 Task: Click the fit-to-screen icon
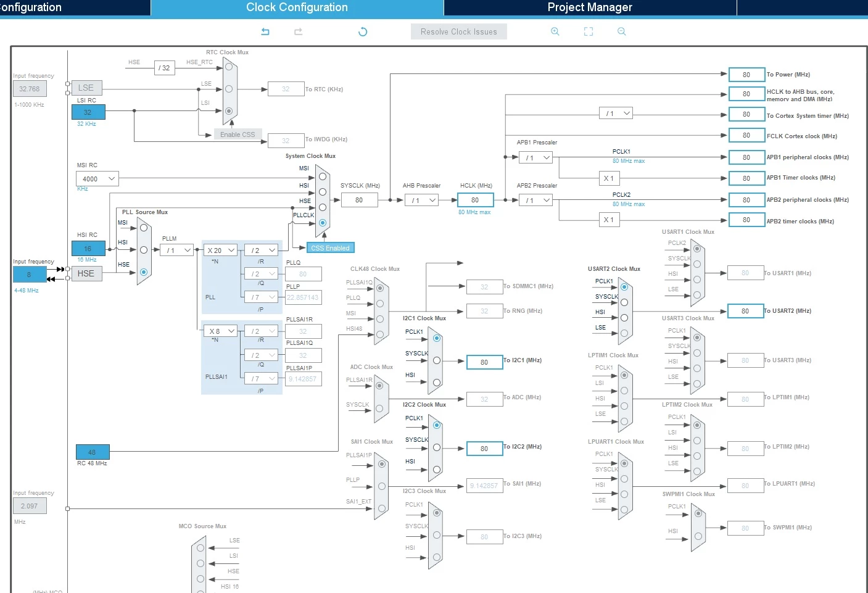click(589, 31)
